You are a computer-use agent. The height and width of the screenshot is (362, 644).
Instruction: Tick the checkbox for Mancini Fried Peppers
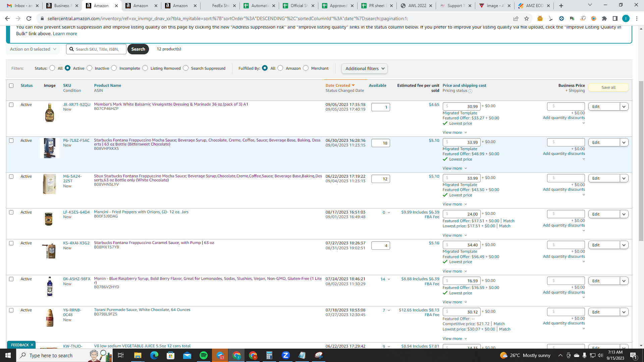pyautogui.click(x=11, y=212)
